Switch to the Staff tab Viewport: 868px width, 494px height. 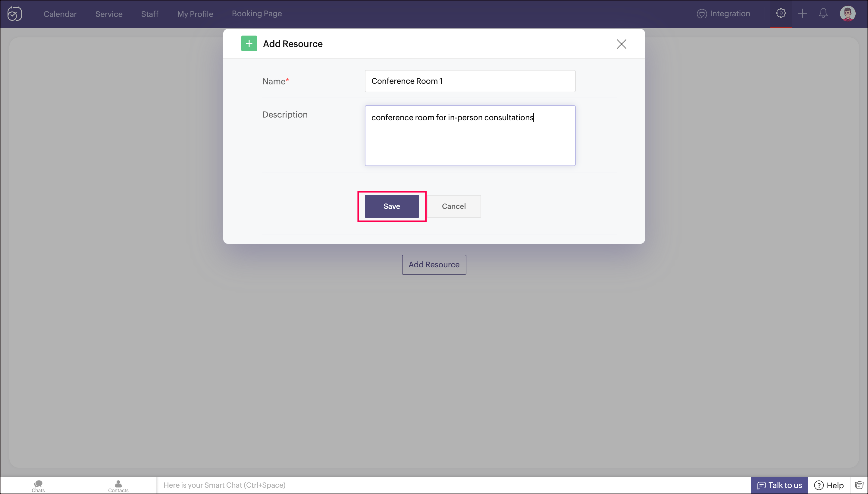tap(149, 14)
